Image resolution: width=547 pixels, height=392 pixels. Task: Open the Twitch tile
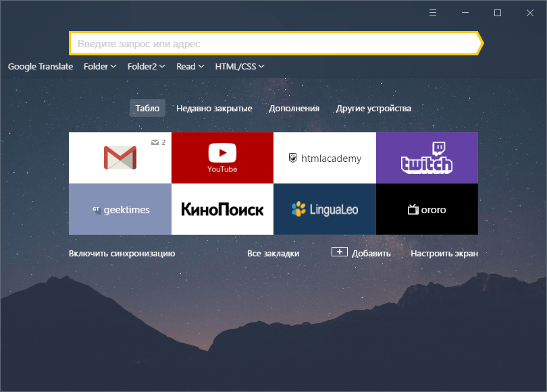427,158
